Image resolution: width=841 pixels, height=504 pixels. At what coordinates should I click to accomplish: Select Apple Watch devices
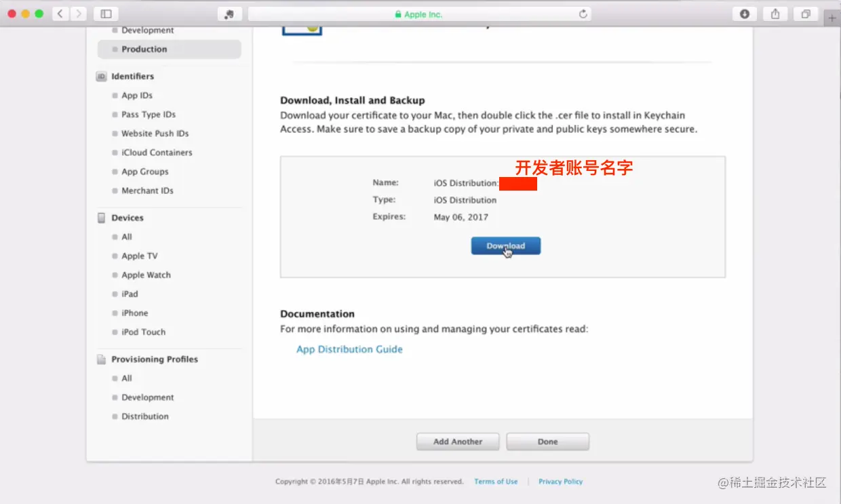pyautogui.click(x=146, y=275)
